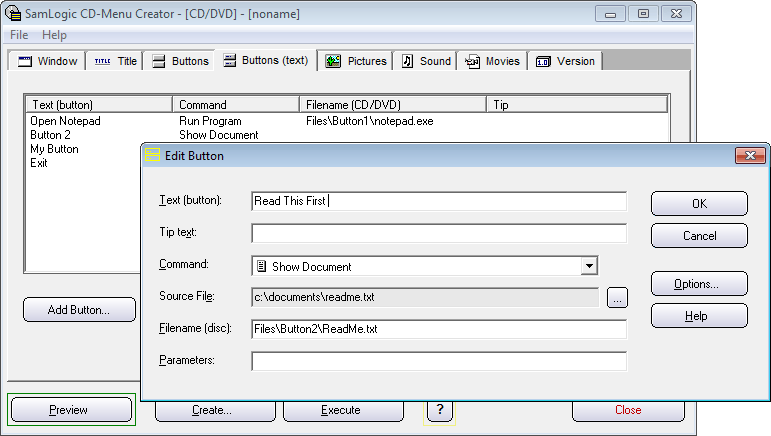The image size is (771, 436).
Task: Click the red Close button
Action: 628,409
